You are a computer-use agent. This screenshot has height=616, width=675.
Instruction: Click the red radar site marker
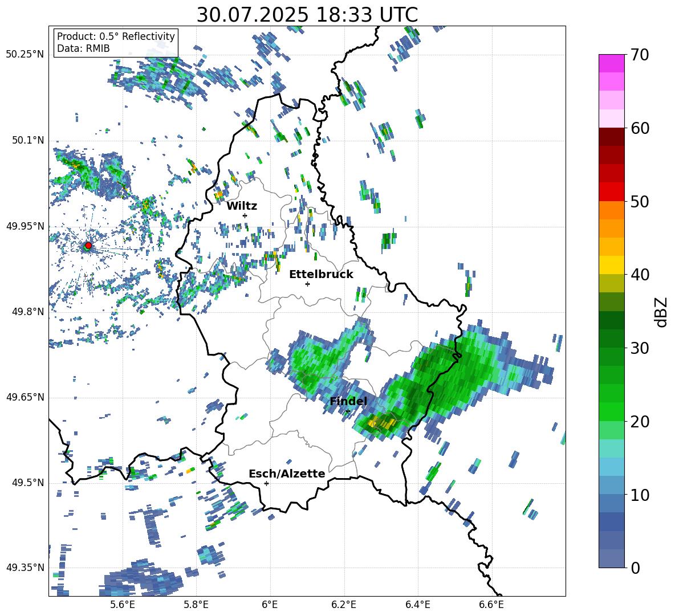coord(88,245)
